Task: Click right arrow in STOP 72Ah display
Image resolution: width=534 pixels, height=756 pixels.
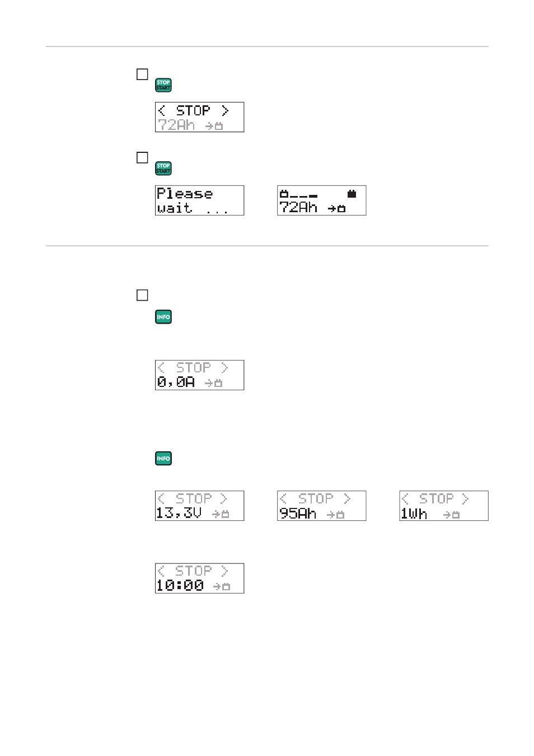Action: 225,110
